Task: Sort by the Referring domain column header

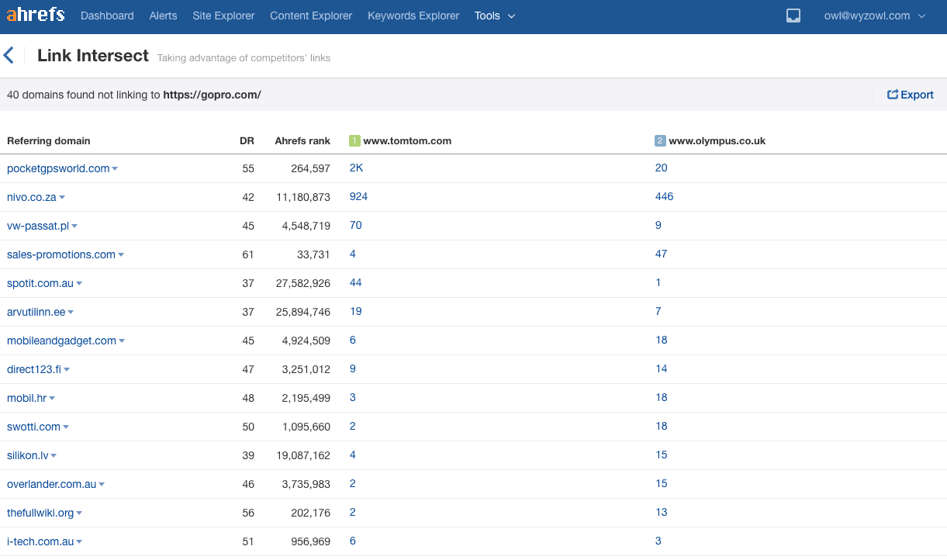Action: coord(49,140)
